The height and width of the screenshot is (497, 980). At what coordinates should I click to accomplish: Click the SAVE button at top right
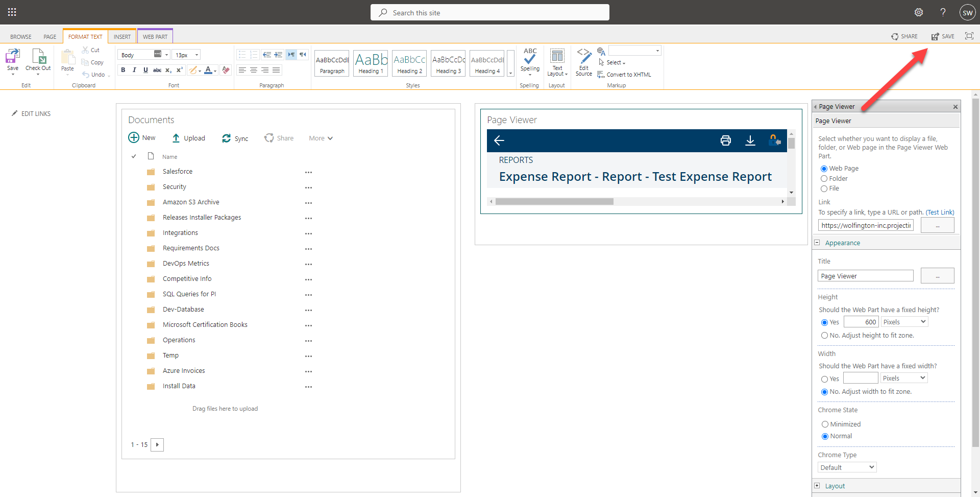click(943, 36)
